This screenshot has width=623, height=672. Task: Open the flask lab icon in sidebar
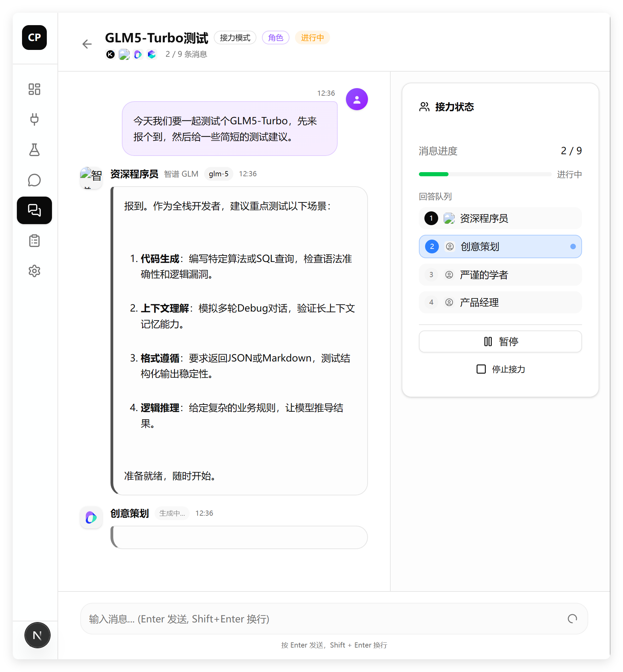click(34, 150)
